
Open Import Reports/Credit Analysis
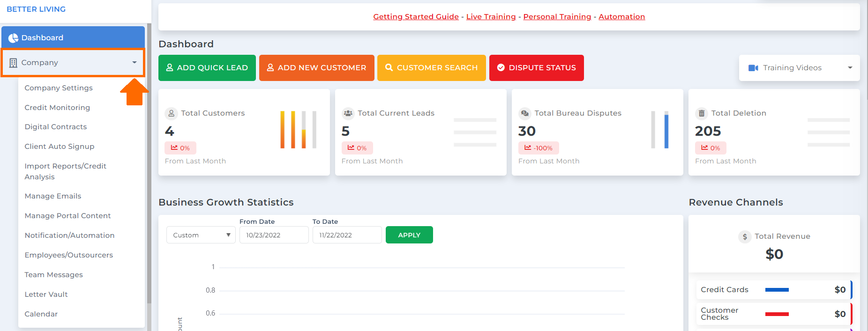66,171
